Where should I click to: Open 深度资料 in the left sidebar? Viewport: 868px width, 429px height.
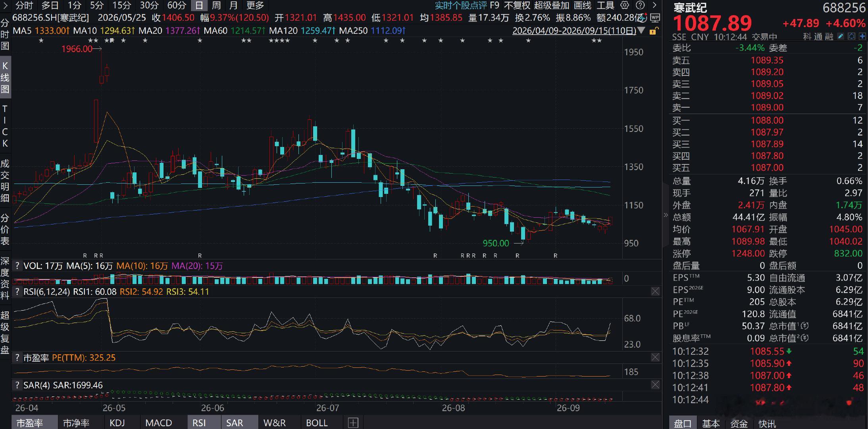pos(5,278)
